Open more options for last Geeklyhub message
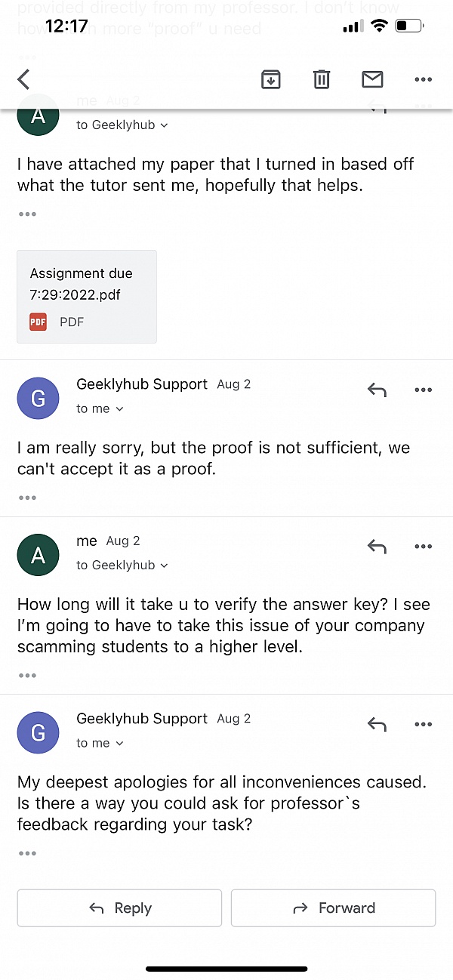The image size is (453, 980). click(x=423, y=725)
